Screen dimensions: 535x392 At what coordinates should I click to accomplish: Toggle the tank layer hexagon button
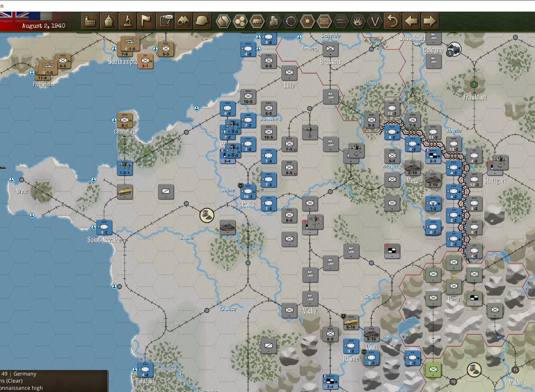(x=257, y=21)
